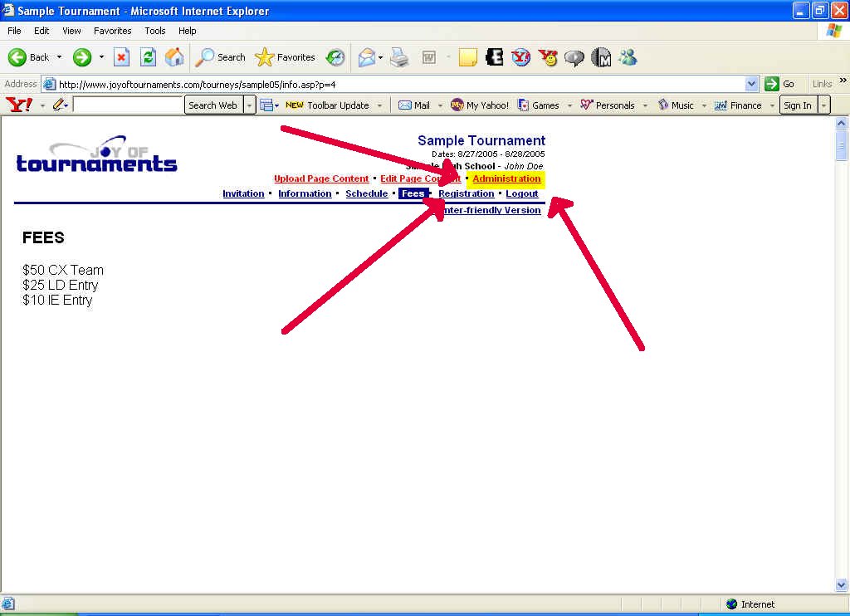Click the Upload Page Content link
Viewport: 850px width, 616px height.
pos(321,178)
